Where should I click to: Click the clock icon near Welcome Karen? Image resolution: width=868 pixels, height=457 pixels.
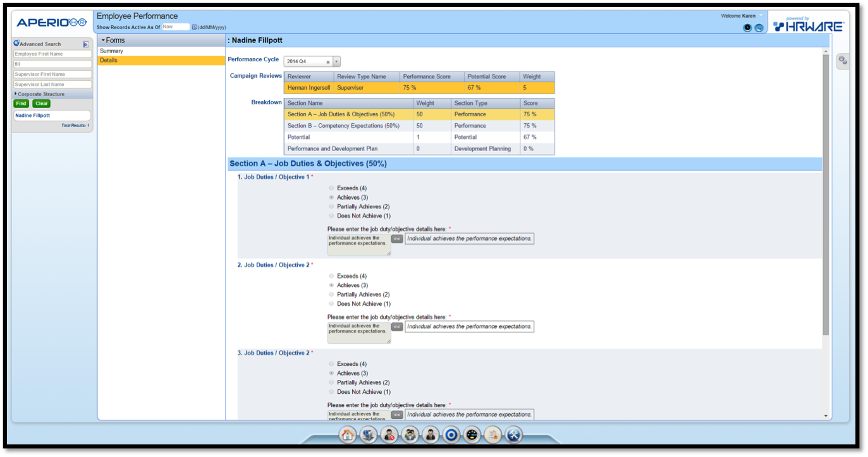coord(747,27)
